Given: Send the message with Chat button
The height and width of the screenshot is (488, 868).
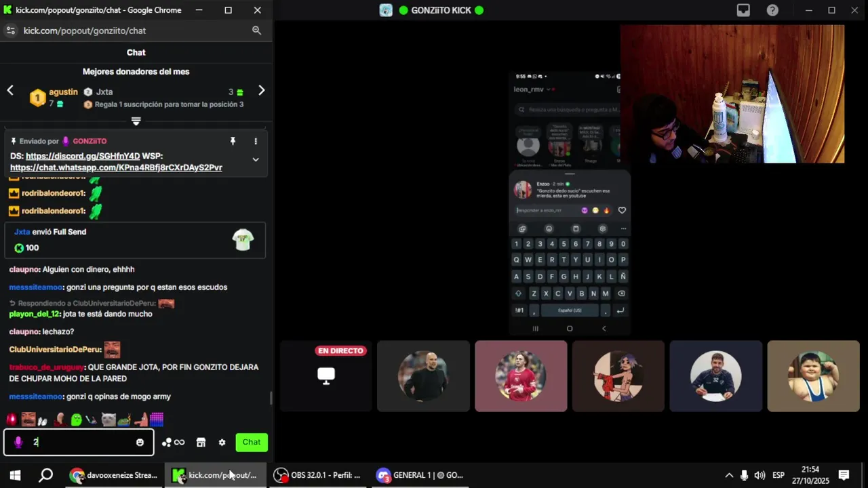Looking at the screenshot, I should tap(252, 442).
